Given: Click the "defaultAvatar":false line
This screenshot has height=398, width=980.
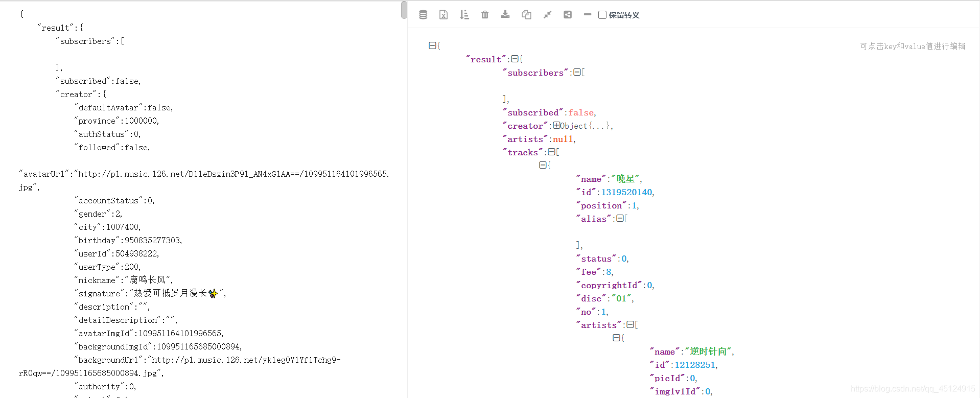Looking at the screenshot, I should tap(124, 107).
